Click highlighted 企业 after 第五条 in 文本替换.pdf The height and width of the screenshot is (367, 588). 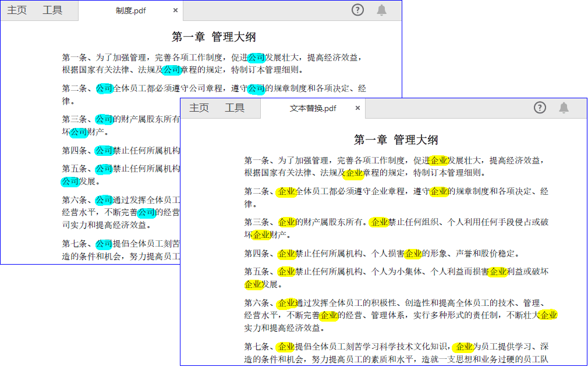click(x=286, y=272)
